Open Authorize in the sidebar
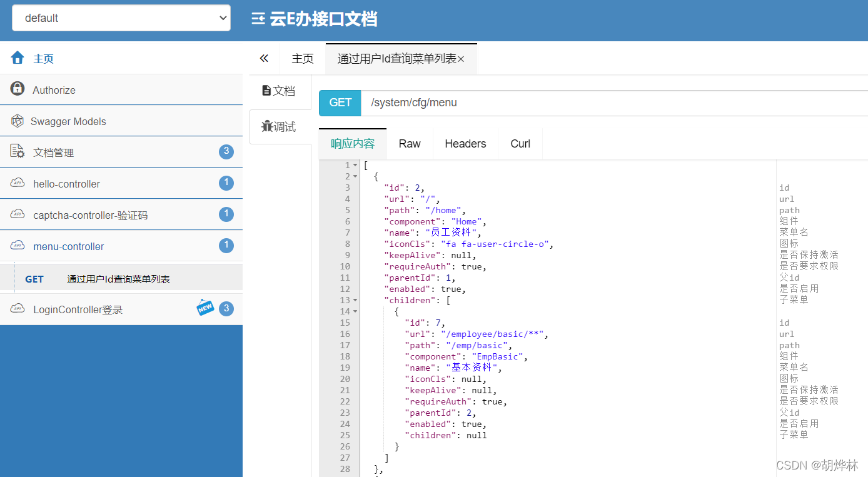The height and width of the screenshot is (477, 868). click(x=121, y=89)
